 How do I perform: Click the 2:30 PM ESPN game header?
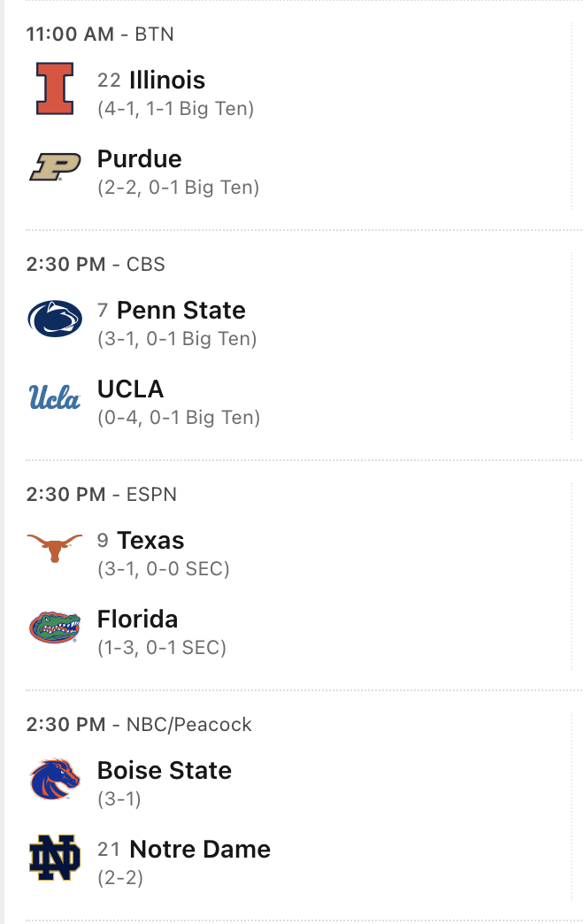101,495
